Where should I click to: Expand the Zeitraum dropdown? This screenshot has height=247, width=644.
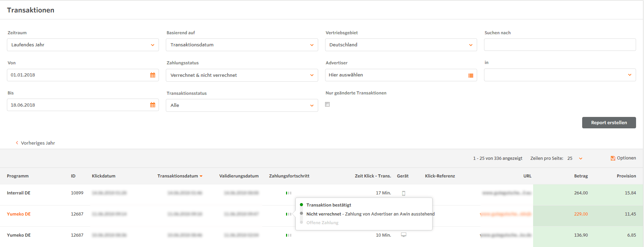[83, 45]
